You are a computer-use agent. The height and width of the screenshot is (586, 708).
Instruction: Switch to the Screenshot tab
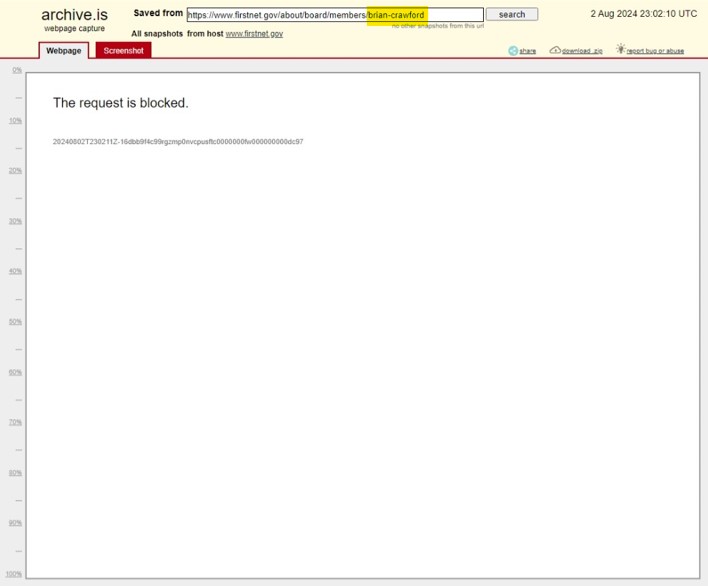[123, 51]
